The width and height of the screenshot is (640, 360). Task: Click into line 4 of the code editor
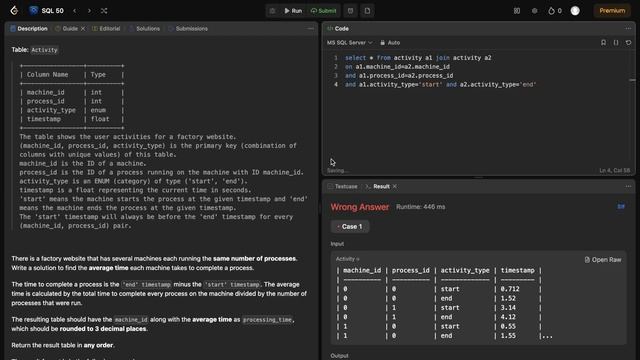click(x=440, y=84)
